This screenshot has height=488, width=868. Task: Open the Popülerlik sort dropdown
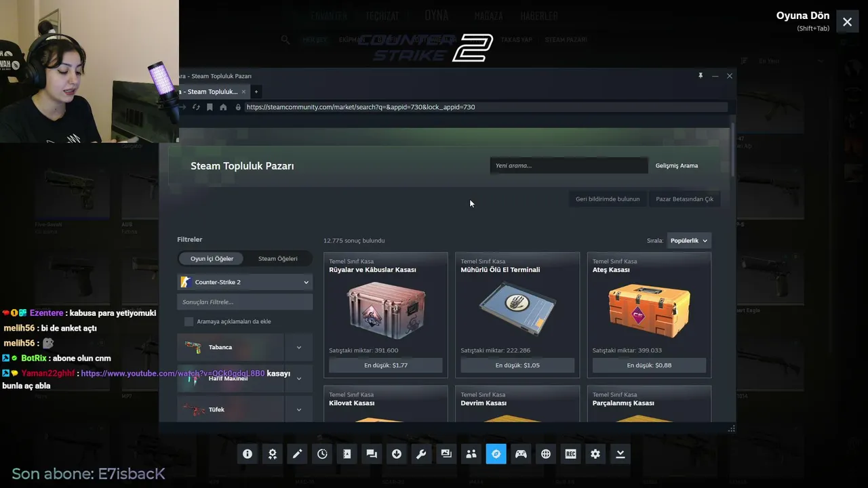tap(689, 241)
